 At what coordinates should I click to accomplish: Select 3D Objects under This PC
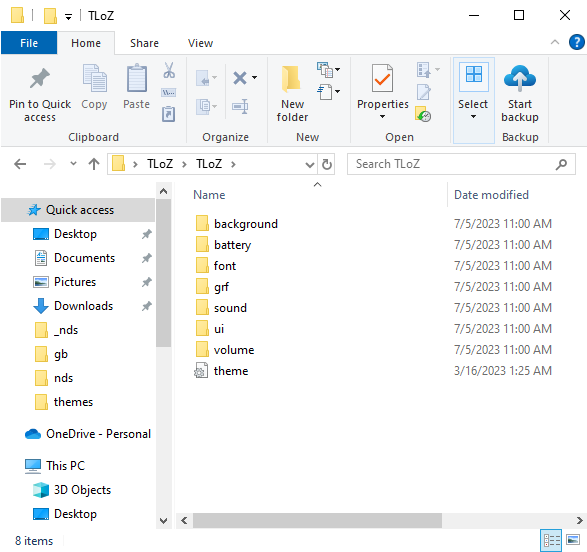(82, 490)
